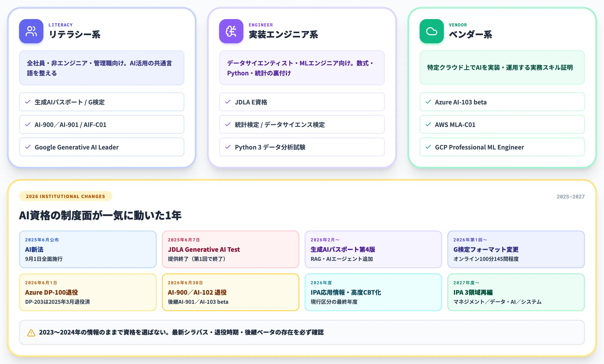
Task: Click the VENDOR category label
Action: click(458, 25)
